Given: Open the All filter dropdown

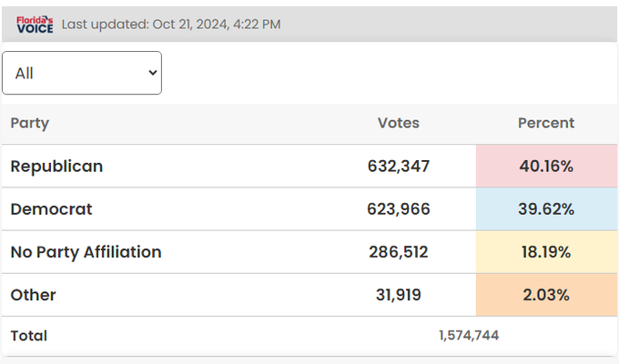Looking at the screenshot, I should pyautogui.click(x=82, y=73).
